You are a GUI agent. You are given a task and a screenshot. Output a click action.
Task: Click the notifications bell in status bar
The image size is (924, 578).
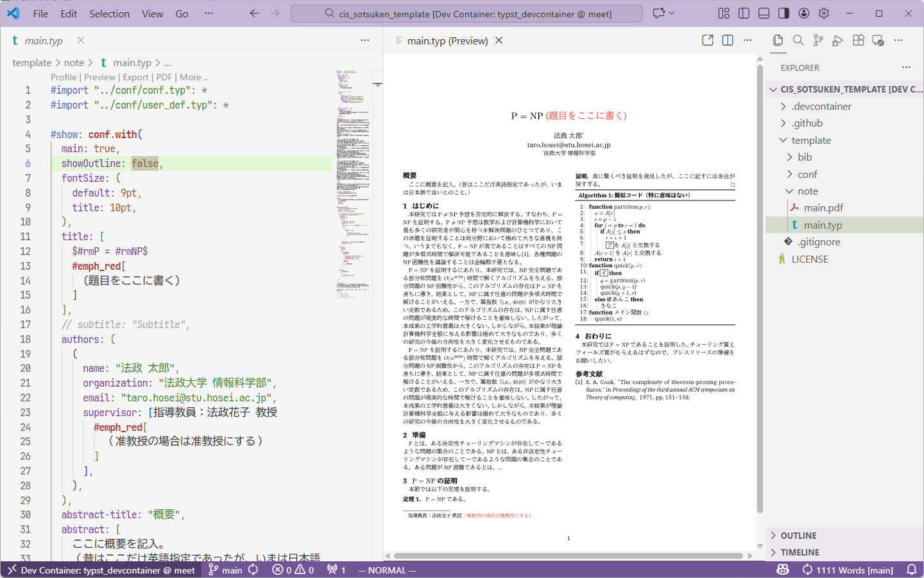click(911, 570)
